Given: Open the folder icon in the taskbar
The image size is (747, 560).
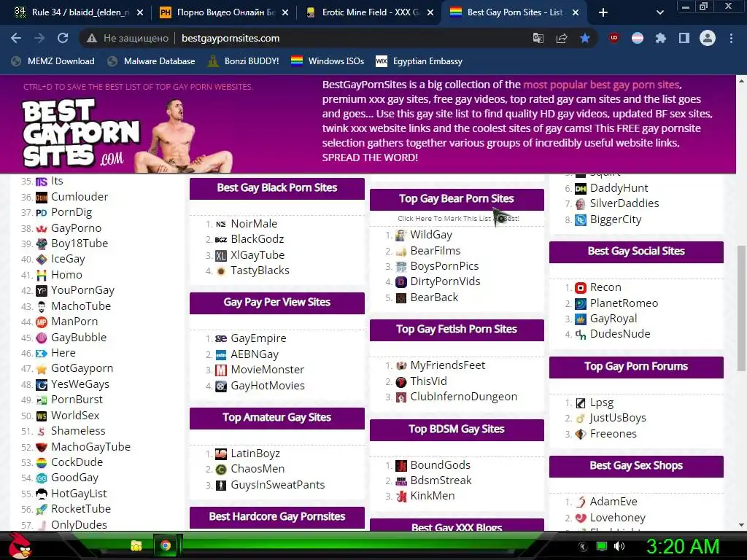Looking at the screenshot, I should pos(136,545).
